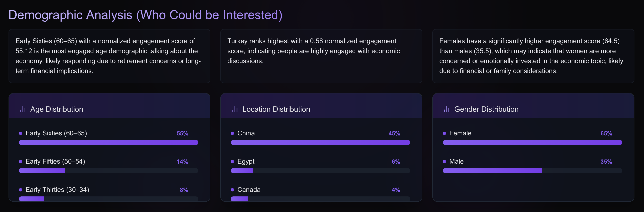Click the bullet marker next to Male
The image size is (644, 212).
click(444, 162)
